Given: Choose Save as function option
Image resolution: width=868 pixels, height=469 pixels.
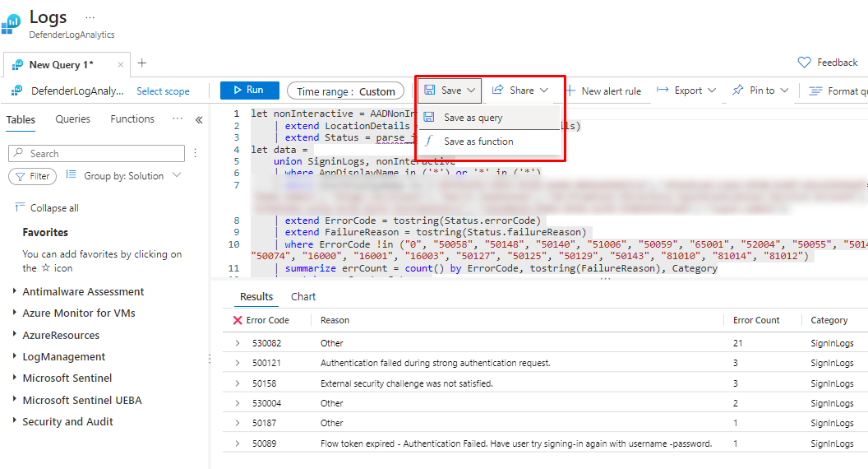Looking at the screenshot, I should point(478,142).
